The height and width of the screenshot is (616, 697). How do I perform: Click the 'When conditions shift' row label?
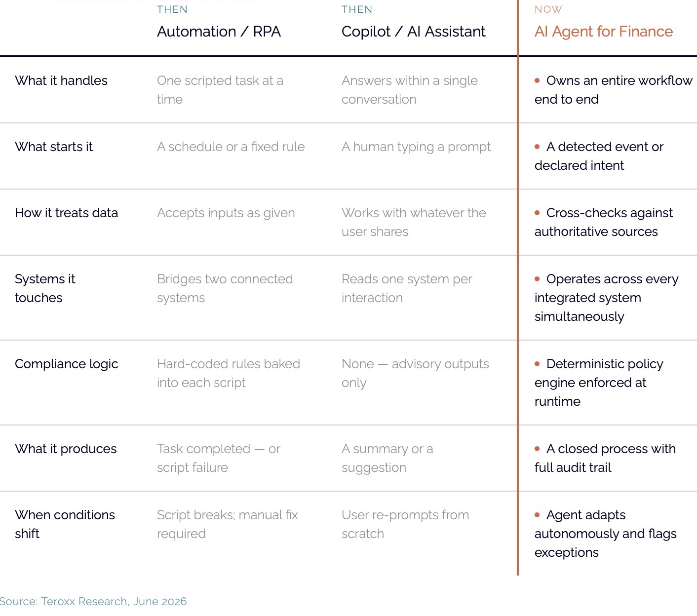point(65,524)
